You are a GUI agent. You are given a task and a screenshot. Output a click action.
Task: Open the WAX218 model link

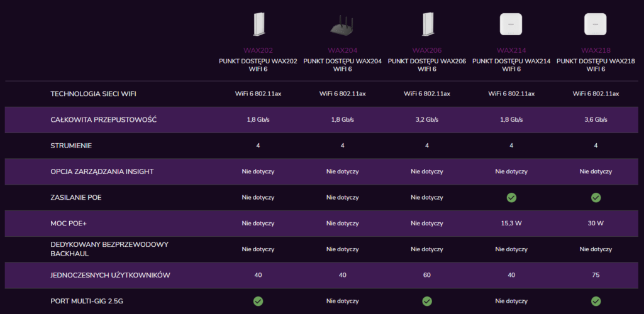click(596, 50)
